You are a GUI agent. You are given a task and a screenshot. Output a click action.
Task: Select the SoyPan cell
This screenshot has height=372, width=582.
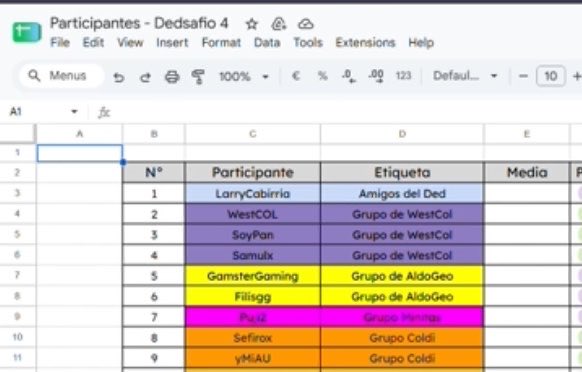click(x=253, y=235)
